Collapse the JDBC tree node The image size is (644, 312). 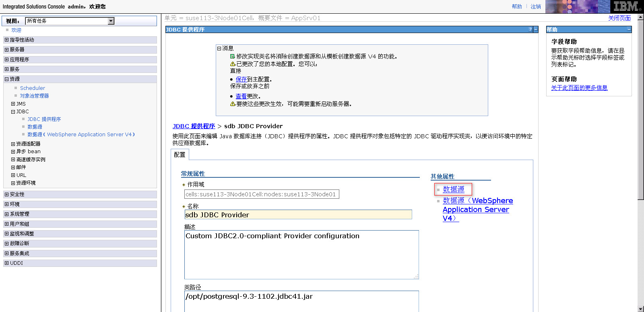tap(13, 112)
